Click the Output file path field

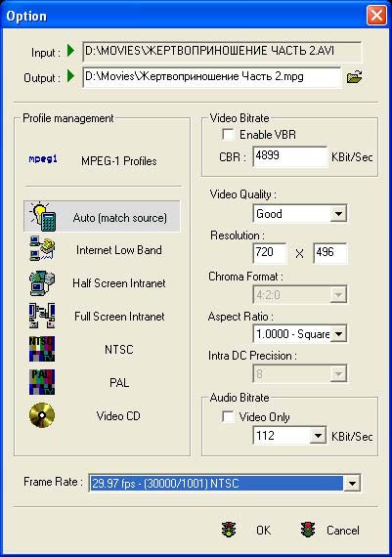212,77
